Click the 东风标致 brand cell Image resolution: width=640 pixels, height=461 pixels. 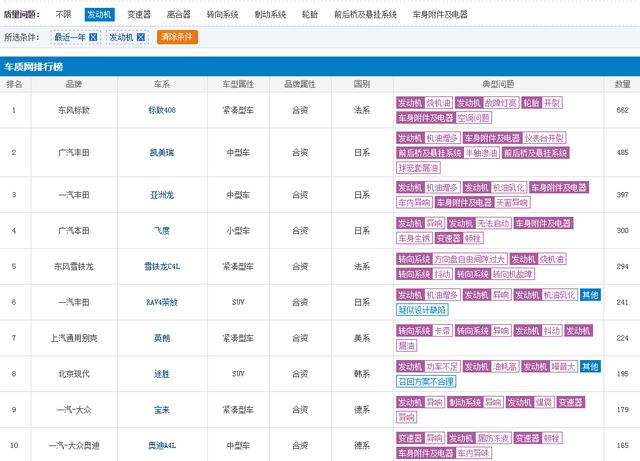coord(74,110)
